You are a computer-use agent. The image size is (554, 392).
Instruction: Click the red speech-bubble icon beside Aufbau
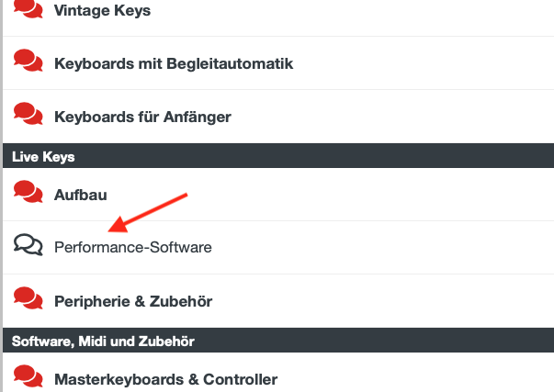pyautogui.click(x=28, y=192)
